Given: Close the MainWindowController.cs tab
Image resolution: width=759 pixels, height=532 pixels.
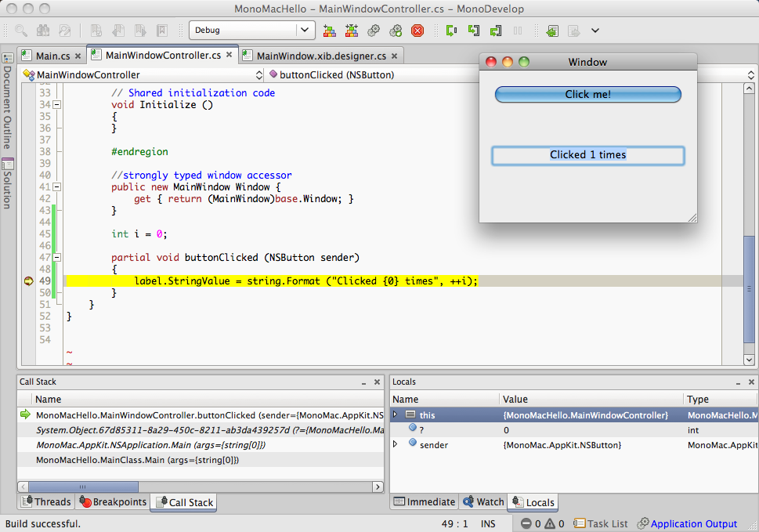Looking at the screenshot, I should [230, 55].
